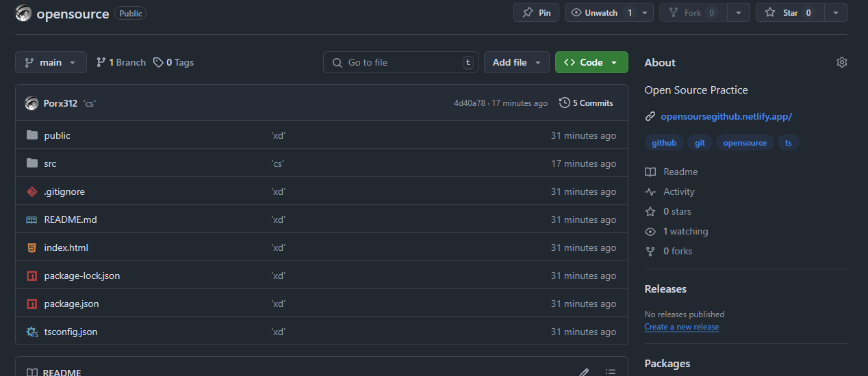The width and height of the screenshot is (868, 376).
Task: Click the README.md book icon
Action: pyautogui.click(x=31, y=219)
